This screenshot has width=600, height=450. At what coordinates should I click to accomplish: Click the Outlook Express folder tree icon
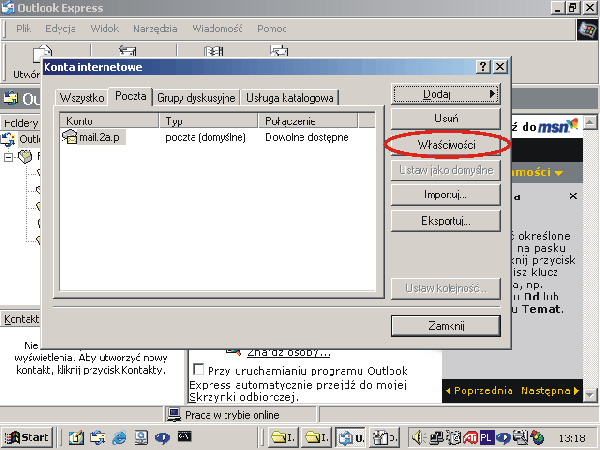coord(10,139)
